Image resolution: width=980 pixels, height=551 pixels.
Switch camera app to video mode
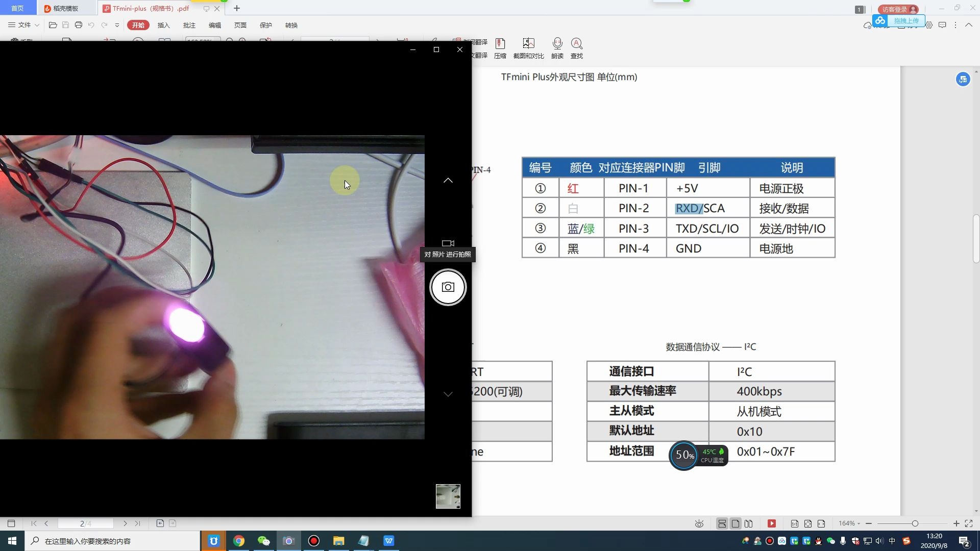(448, 243)
